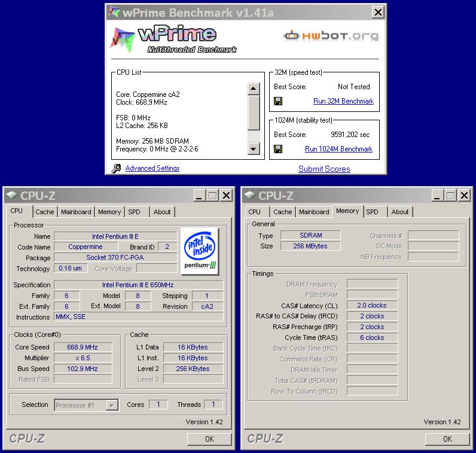Viewport: 476px width, 453px height.
Task: Click 'Not Tested' 32M best score text
Action: click(x=353, y=87)
